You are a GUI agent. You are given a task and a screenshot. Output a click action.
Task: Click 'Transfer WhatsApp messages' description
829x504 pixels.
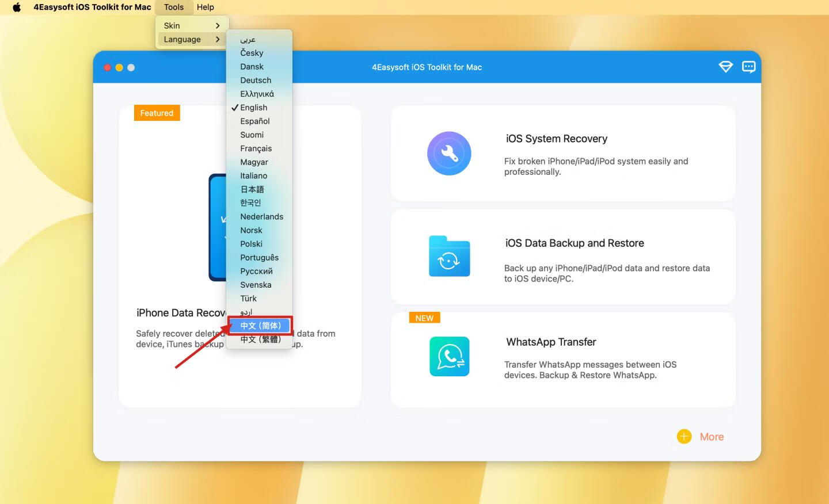tap(590, 370)
